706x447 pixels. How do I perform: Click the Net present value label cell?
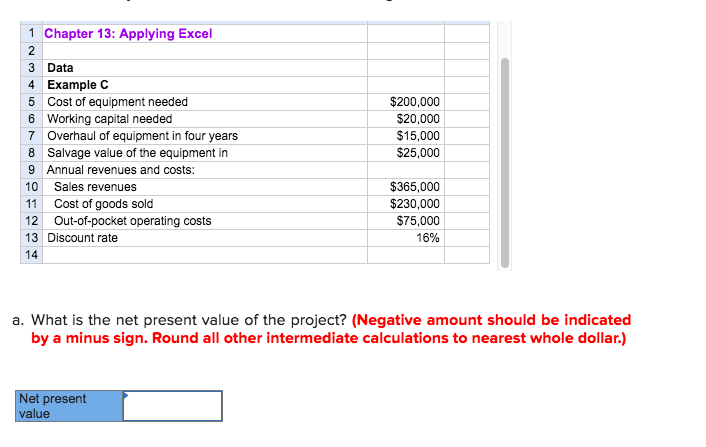(69, 406)
